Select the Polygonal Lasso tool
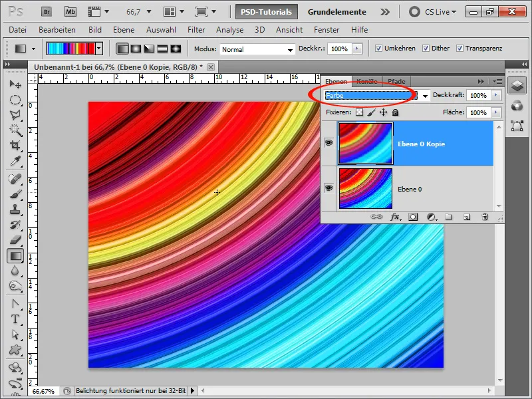532x399 pixels. 15,115
